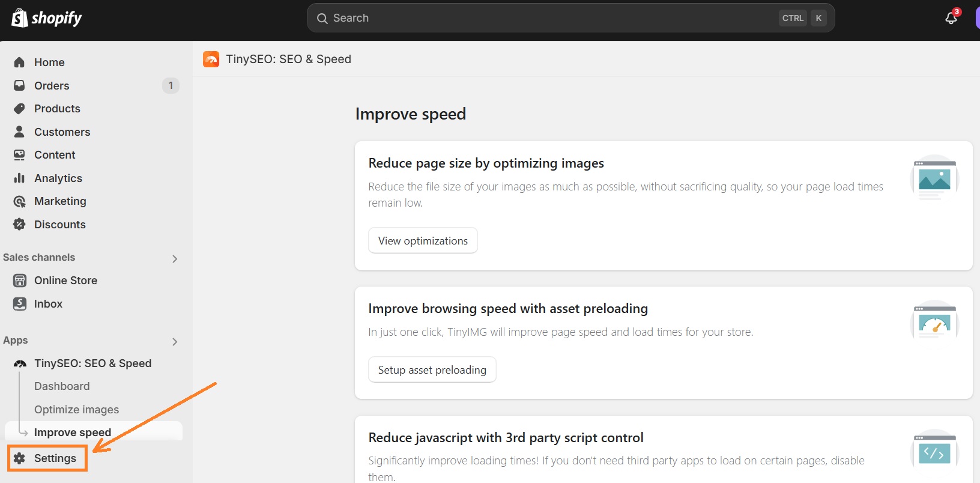Image resolution: width=980 pixels, height=483 pixels.
Task: Expand the Apps section
Action: click(175, 342)
